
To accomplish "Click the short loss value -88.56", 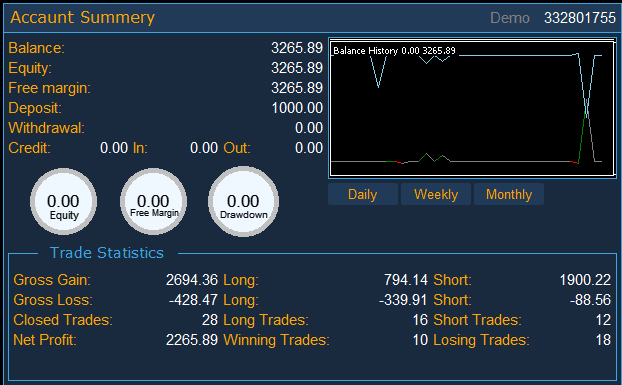I will (x=590, y=300).
